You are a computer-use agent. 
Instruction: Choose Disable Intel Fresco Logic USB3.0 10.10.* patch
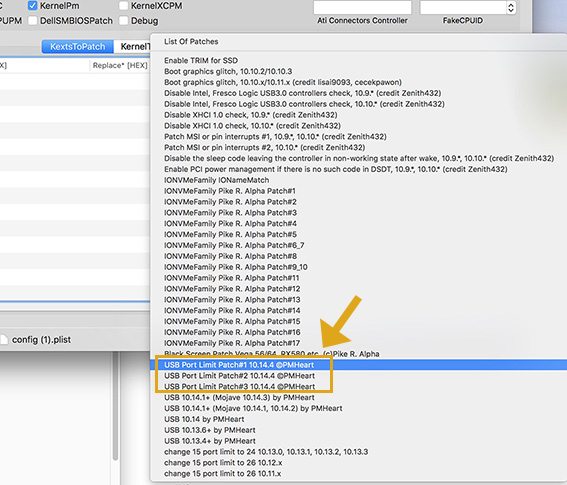[x=359, y=104]
